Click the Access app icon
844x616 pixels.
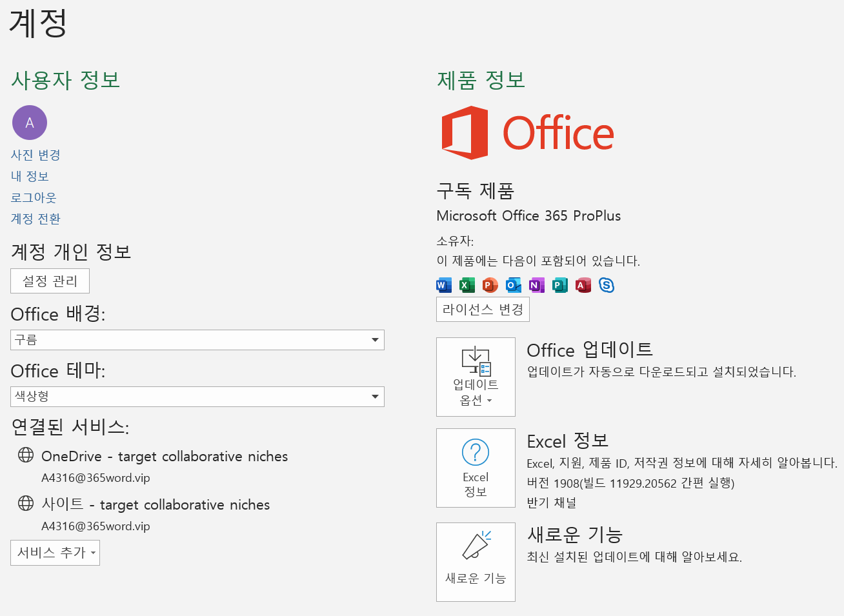click(583, 285)
